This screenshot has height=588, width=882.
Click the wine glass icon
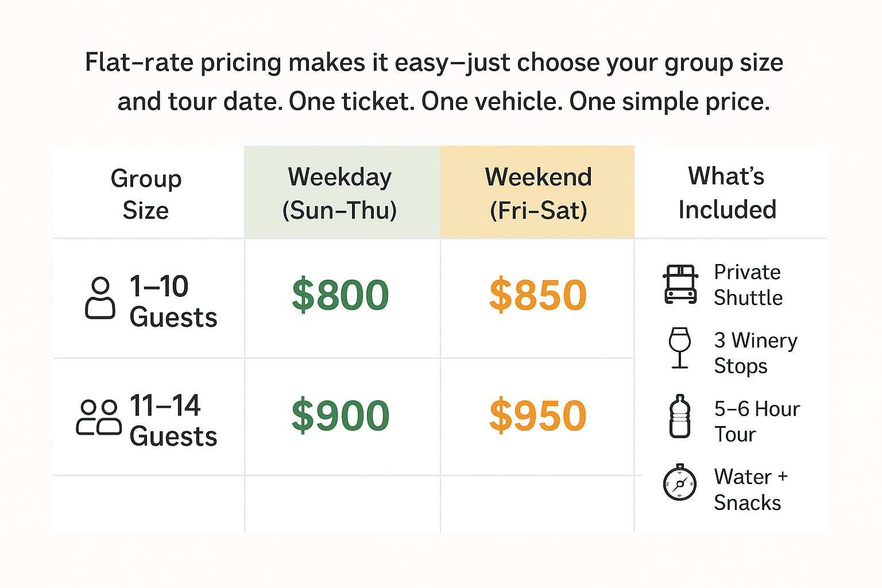(680, 348)
